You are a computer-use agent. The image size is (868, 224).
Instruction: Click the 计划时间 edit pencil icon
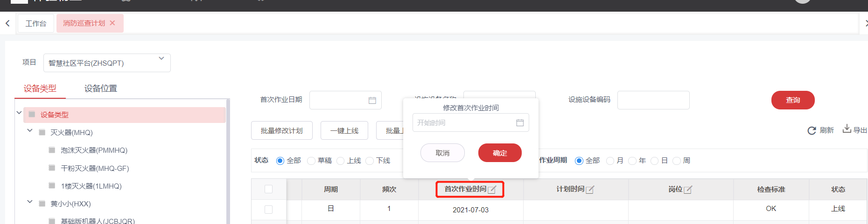point(590,190)
